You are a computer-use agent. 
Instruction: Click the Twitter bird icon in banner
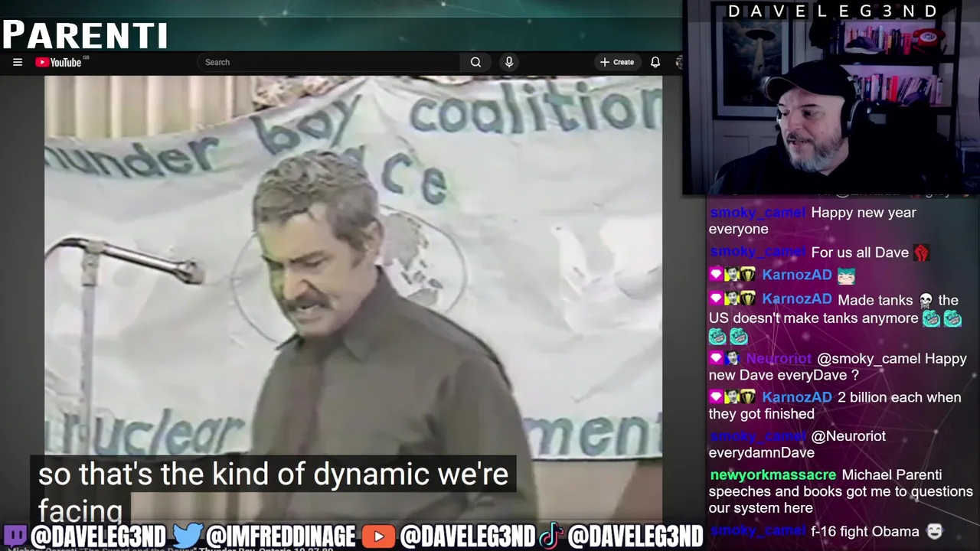(188, 536)
